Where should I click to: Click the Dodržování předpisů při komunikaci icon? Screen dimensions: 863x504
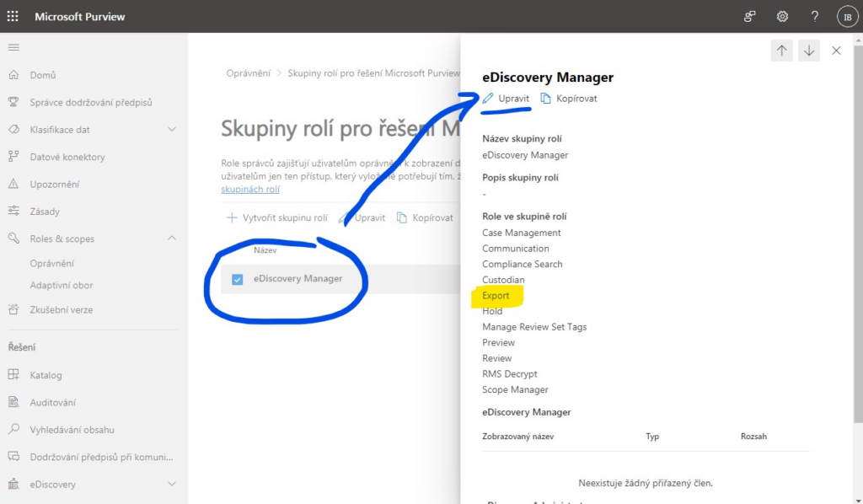(x=13, y=457)
